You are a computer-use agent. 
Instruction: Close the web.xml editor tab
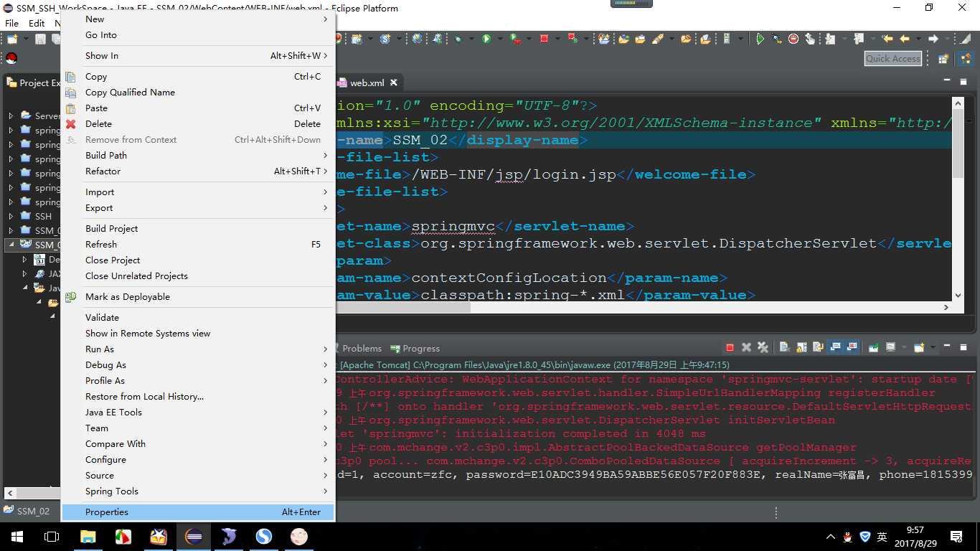click(393, 83)
